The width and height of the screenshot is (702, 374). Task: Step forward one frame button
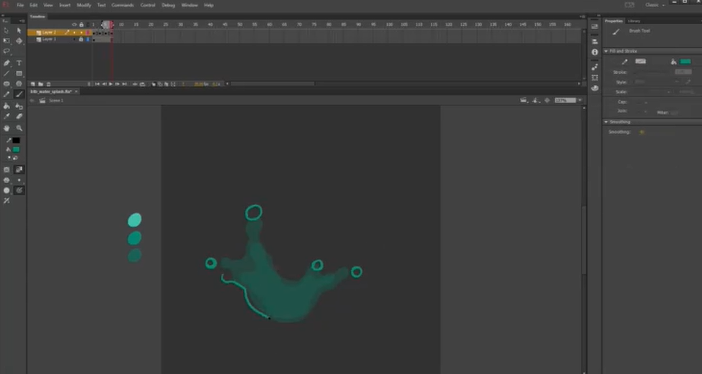[x=117, y=84]
